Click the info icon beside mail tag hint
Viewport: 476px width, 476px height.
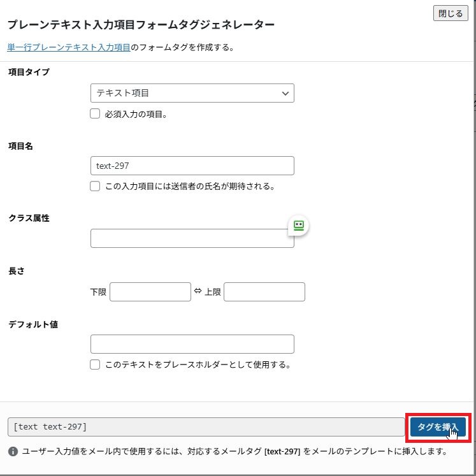pyautogui.click(x=13, y=451)
